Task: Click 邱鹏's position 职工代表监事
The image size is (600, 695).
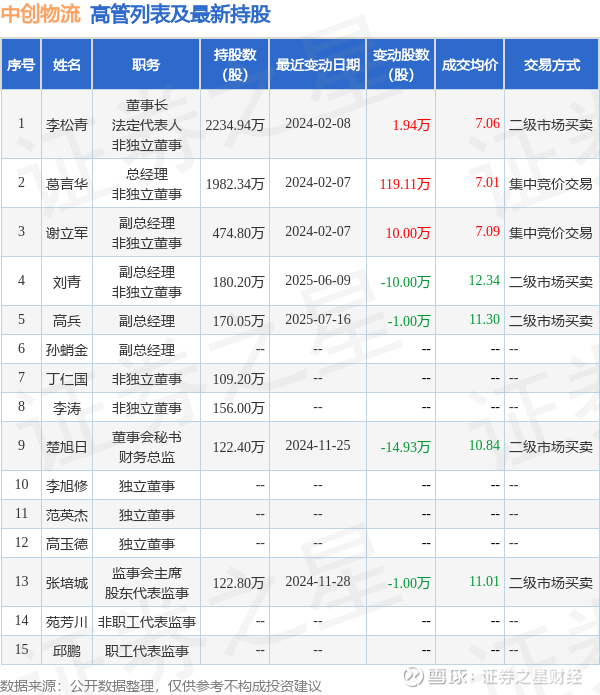Action: pos(146,651)
